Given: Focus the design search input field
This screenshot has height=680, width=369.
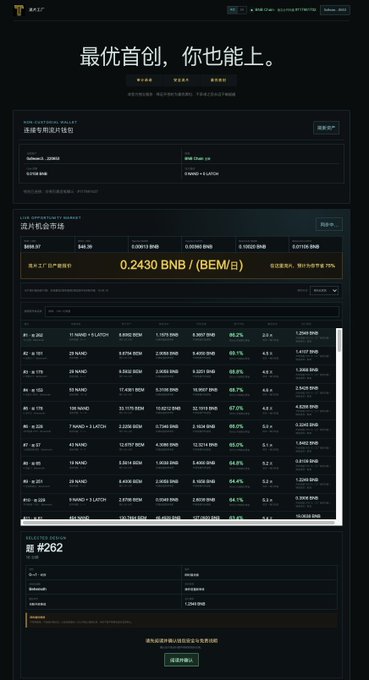Looking at the screenshot, I should pos(192,311).
